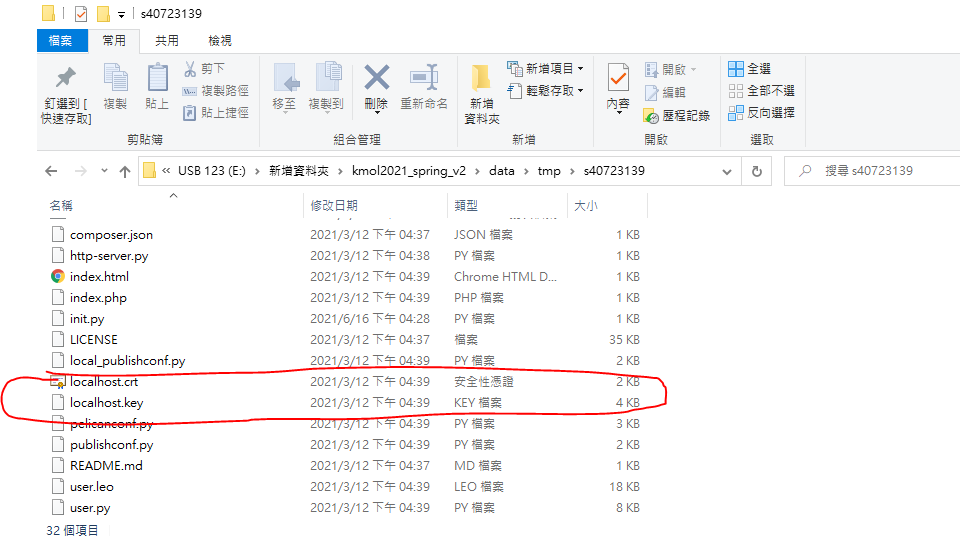Click Select None in the ribbon
This screenshot has height=540, width=960.
pyautogui.click(x=762, y=91)
